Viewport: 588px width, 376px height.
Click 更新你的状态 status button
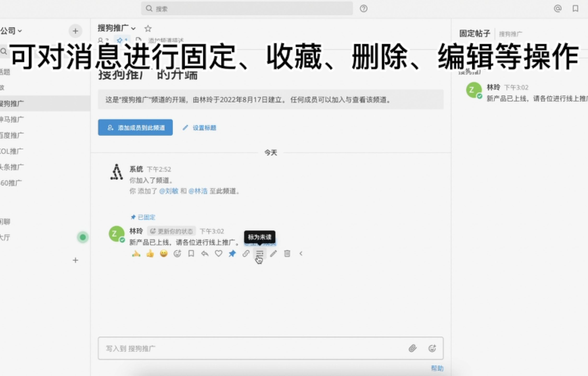[172, 231]
